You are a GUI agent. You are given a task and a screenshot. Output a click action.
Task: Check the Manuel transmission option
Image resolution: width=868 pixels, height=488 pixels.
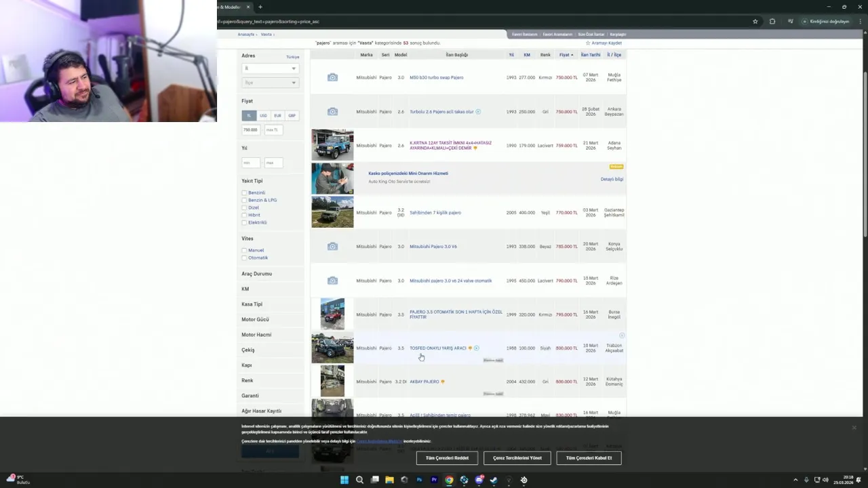click(x=244, y=250)
